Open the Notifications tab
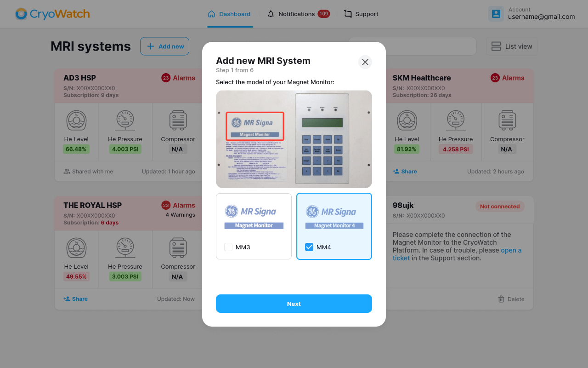The height and width of the screenshot is (368, 588). [x=298, y=14]
